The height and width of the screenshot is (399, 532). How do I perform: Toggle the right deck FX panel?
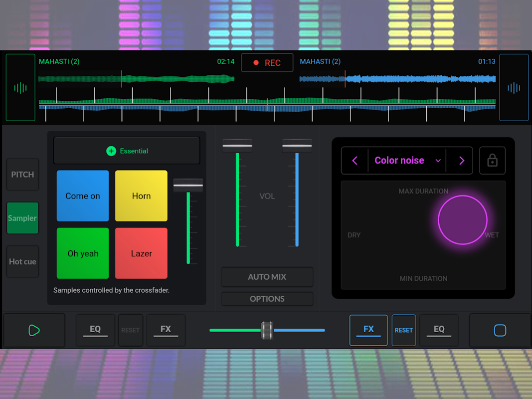click(x=368, y=330)
